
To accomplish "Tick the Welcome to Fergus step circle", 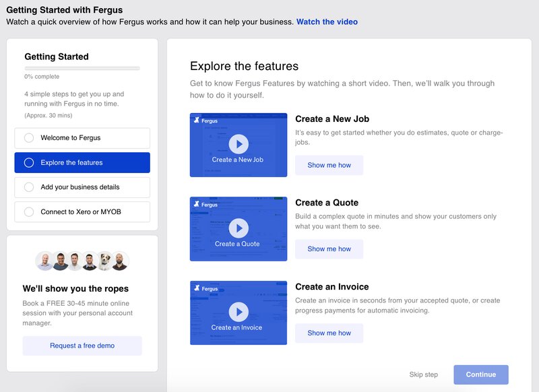I will pyautogui.click(x=29, y=138).
